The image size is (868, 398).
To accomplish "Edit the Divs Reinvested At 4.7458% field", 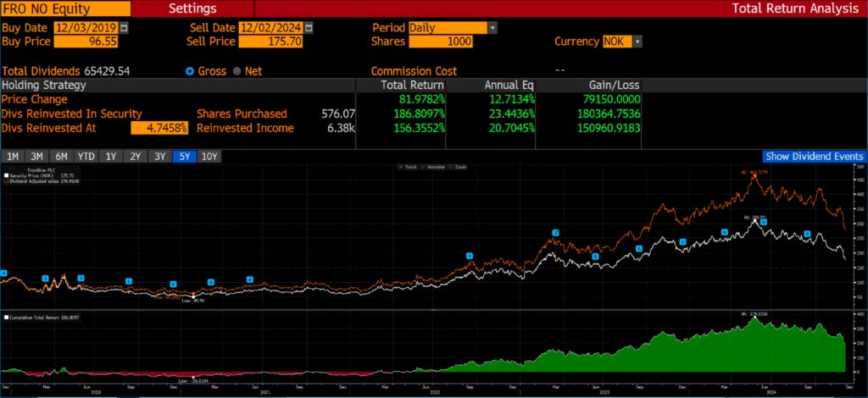I will [x=159, y=128].
